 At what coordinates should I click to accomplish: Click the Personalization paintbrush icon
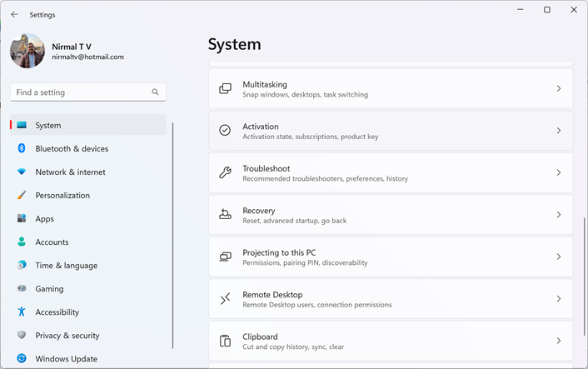coord(22,195)
